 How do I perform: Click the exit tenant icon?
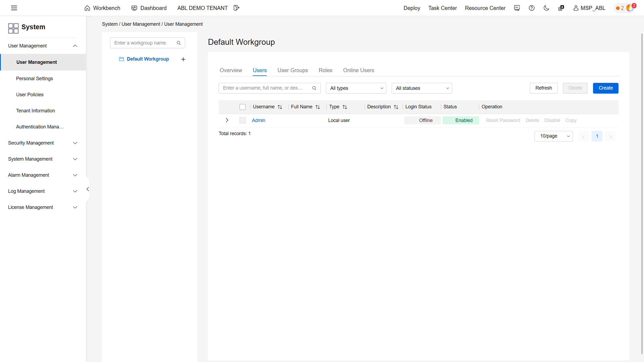[236, 8]
